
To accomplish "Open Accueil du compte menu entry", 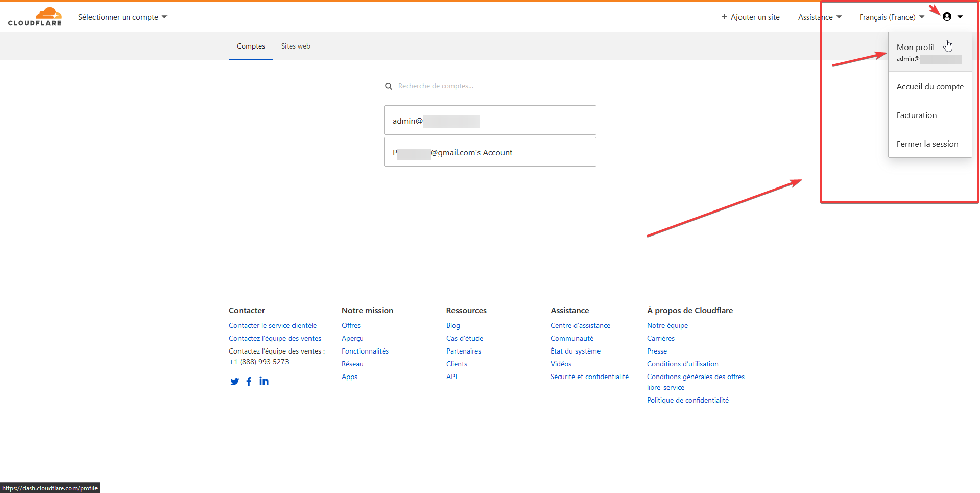I will [929, 86].
